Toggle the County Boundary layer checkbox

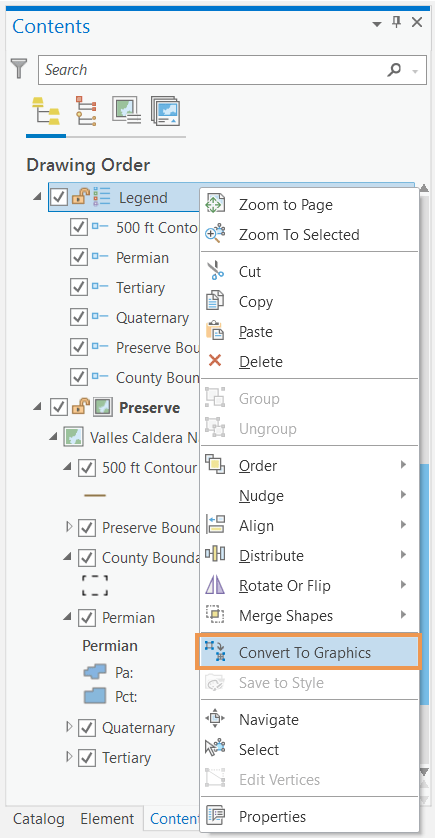tap(87, 558)
